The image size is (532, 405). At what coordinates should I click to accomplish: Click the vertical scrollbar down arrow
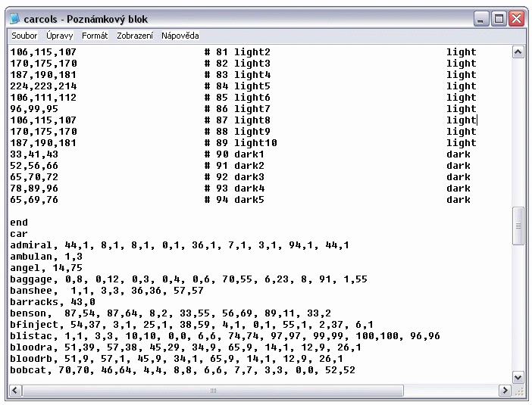518,377
